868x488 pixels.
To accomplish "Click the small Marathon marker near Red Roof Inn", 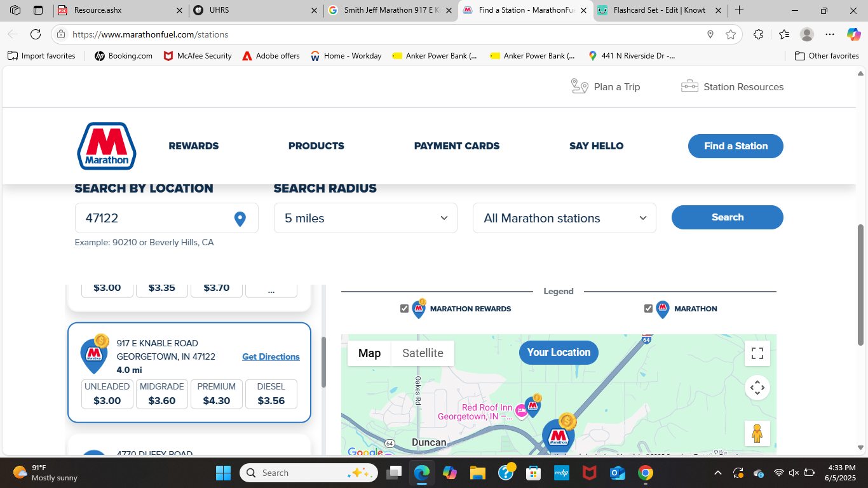I will [x=534, y=405].
